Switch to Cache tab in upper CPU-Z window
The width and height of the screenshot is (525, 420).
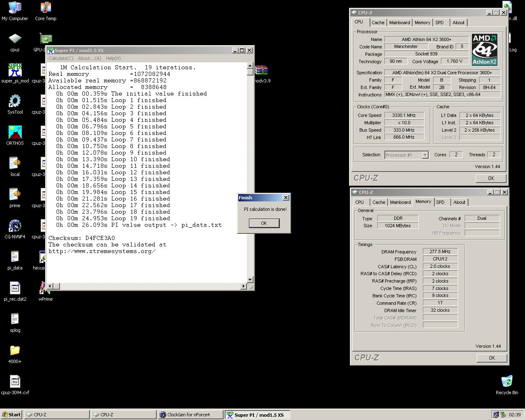(x=378, y=23)
